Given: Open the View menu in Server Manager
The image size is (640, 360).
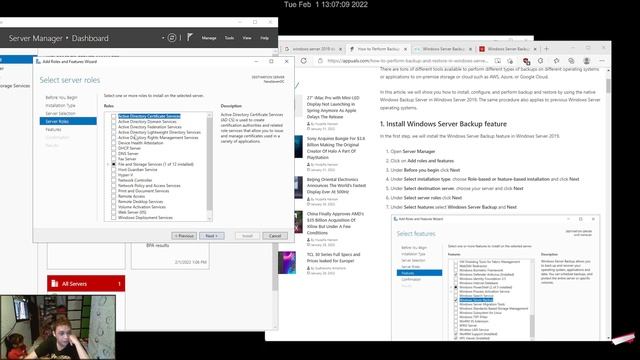Looking at the screenshot, I should 247,38.
